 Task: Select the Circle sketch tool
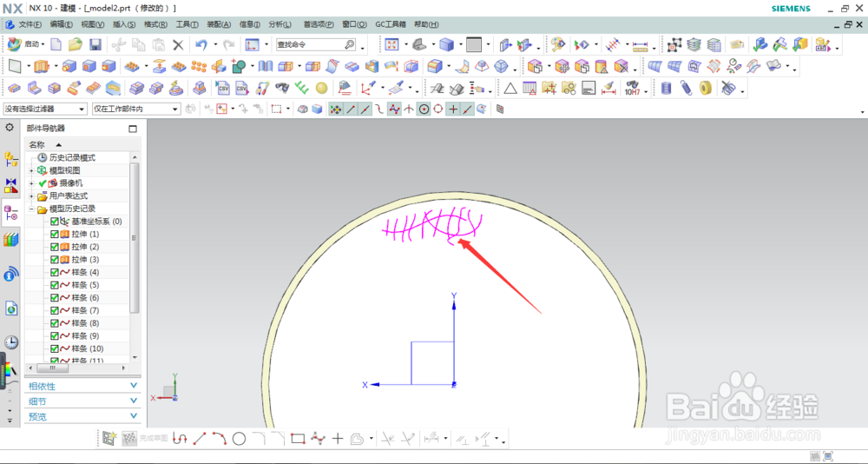[240, 439]
